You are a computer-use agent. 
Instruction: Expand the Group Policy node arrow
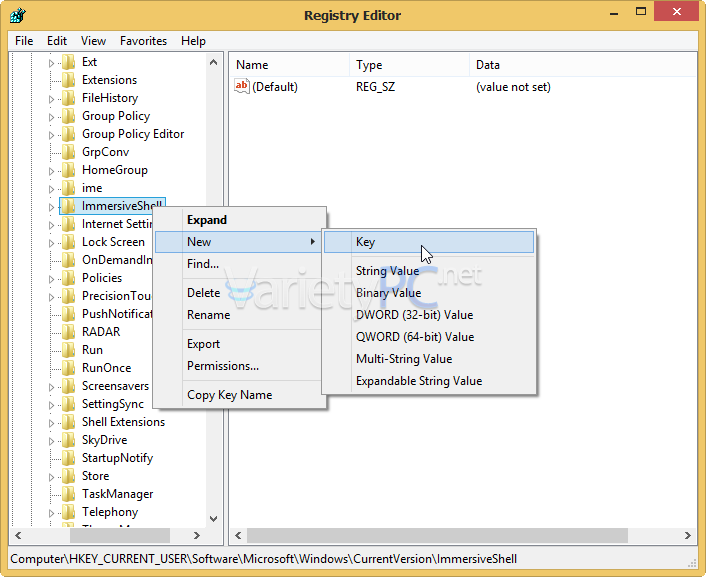pyautogui.click(x=51, y=118)
